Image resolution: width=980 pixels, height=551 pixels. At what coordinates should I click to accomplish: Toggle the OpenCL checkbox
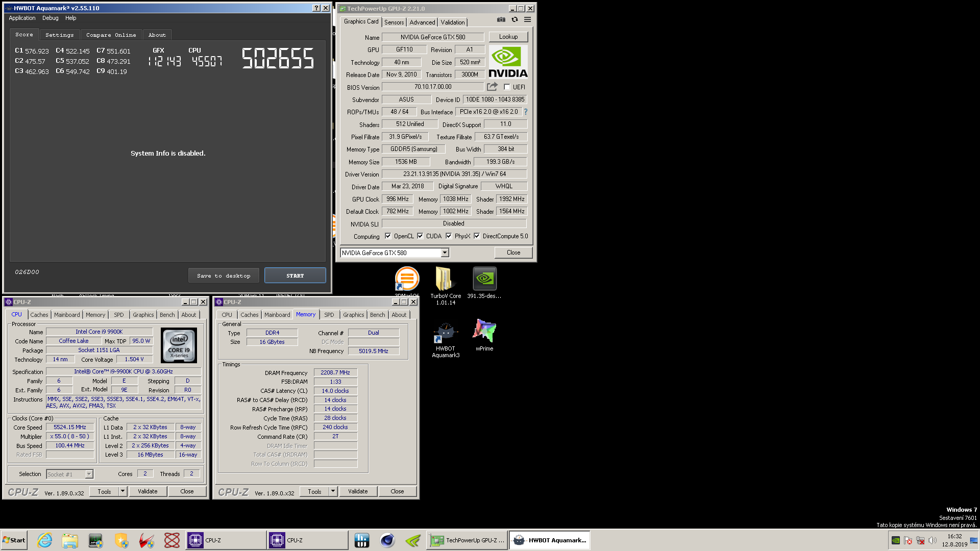pos(388,236)
